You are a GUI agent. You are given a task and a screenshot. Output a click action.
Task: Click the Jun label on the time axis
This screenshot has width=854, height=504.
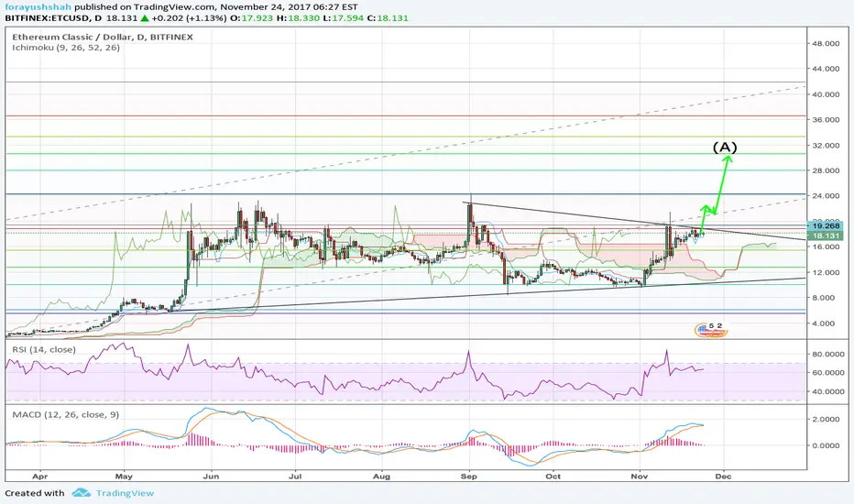211,477
